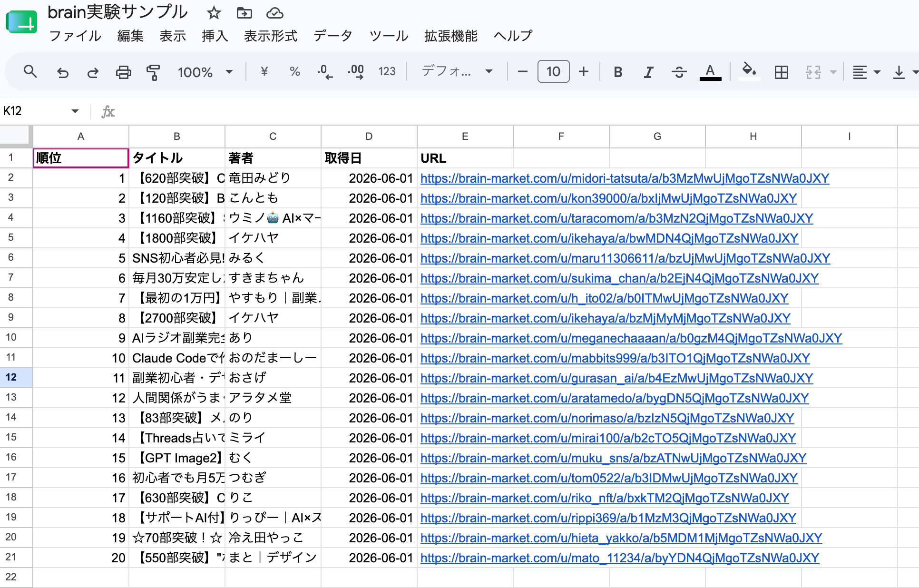The image size is (919, 588).
Task: Click the merge cells icon
Action: coord(813,72)
